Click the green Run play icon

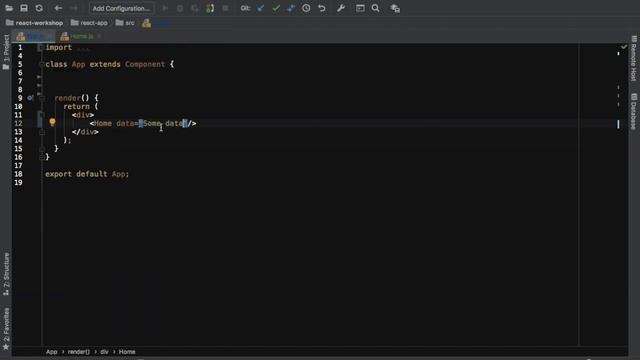165,8
